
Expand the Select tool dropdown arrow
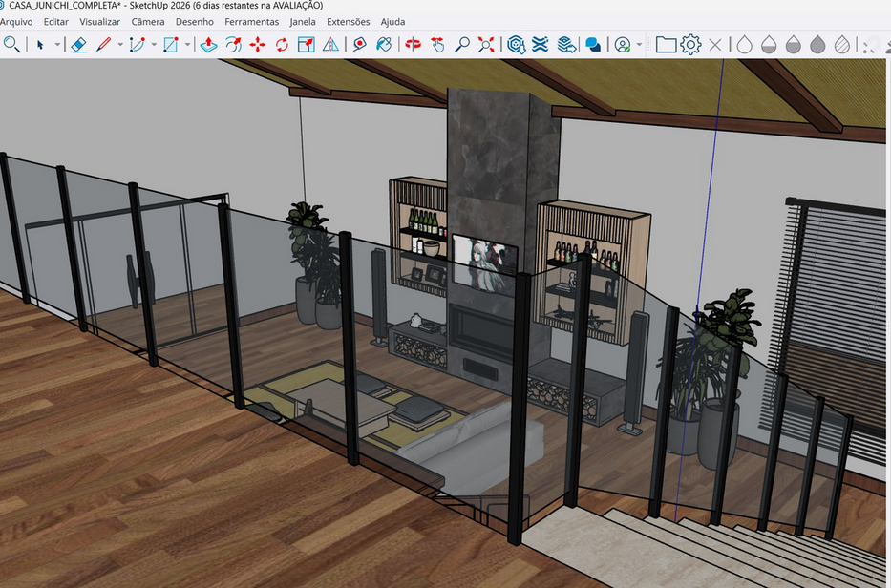click(x=57, y=45)
